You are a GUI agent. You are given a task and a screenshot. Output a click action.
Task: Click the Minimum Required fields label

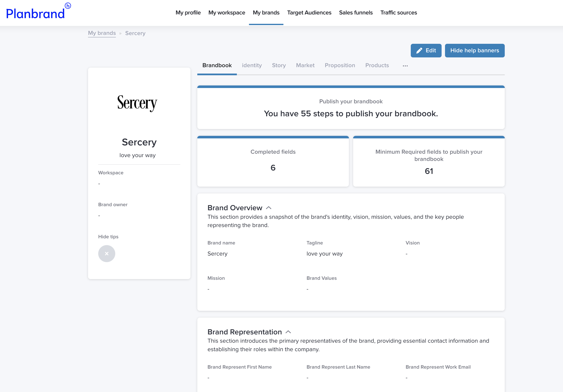[429, 155]
